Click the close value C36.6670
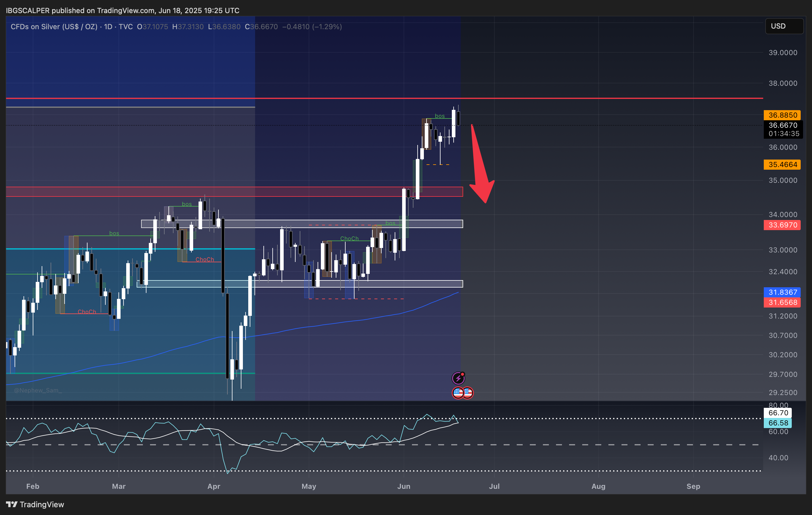Image resolution: width=812 pixels, height=515 pixels. (x=261, y=27)
